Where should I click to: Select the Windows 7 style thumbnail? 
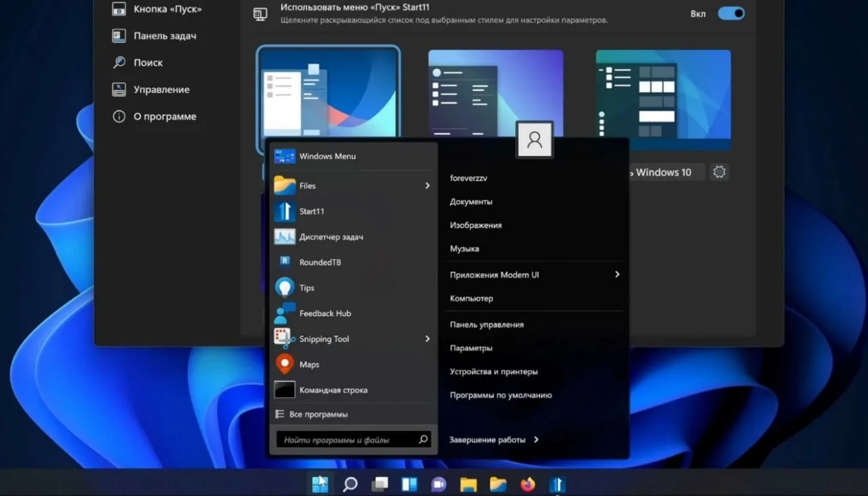[x=328, y=94]
